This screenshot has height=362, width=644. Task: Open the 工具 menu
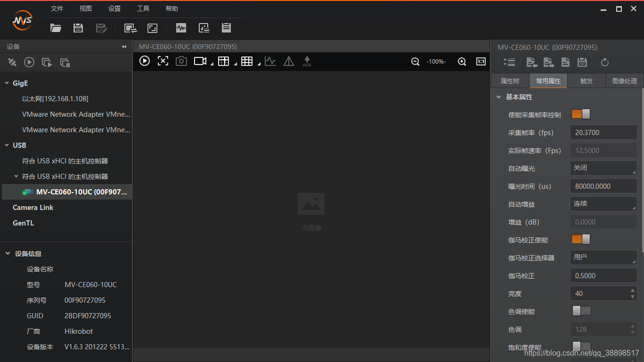(x=143, y=8)
